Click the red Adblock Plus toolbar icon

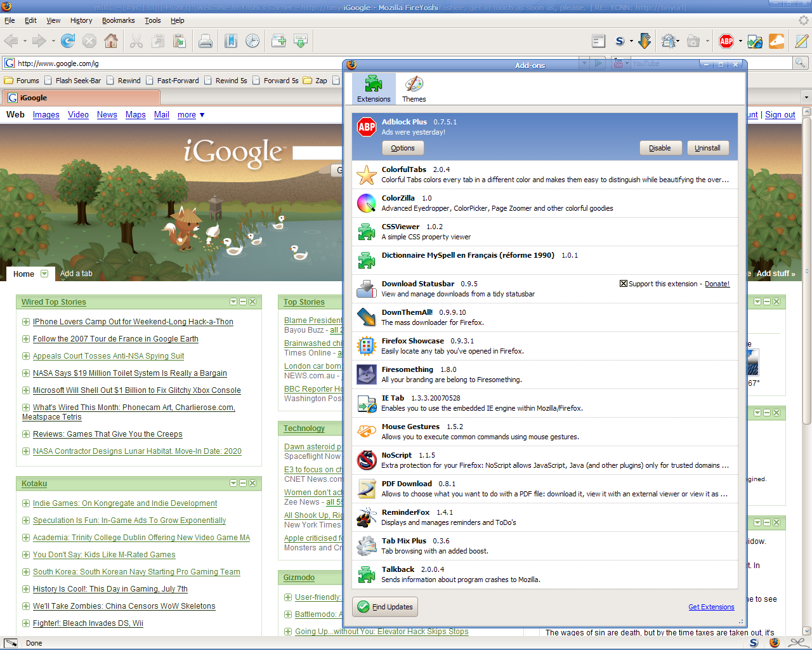[726, 41]
